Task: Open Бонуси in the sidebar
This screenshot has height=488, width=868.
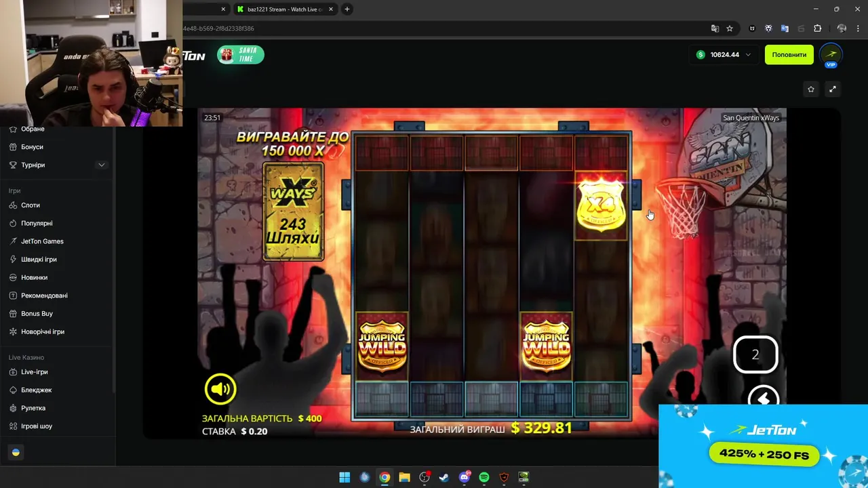Action: [32, 147]
